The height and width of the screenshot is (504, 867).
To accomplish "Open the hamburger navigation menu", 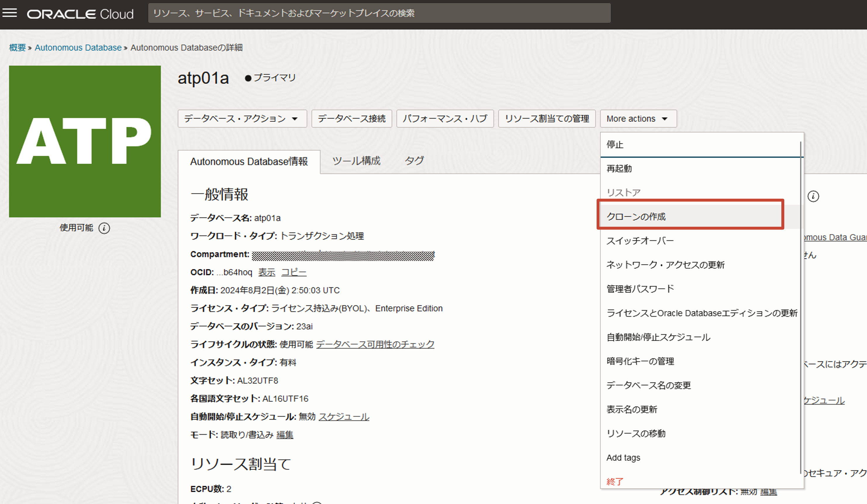I will click(10, 13).
